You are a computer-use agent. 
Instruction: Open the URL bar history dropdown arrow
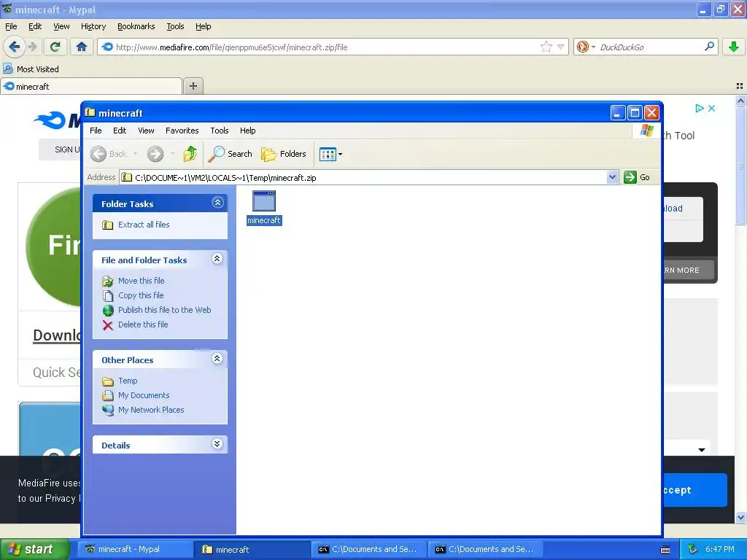[561, 47]
